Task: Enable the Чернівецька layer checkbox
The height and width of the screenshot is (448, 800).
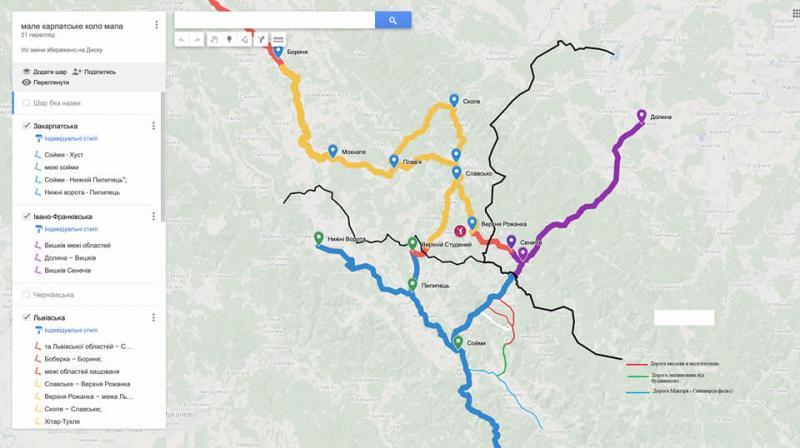Action: point(27,294)
